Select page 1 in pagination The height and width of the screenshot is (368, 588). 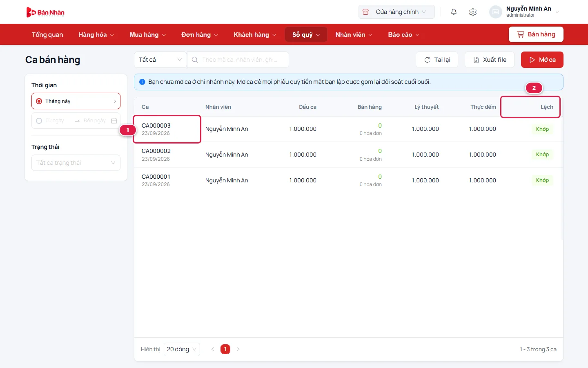point(225,349)
